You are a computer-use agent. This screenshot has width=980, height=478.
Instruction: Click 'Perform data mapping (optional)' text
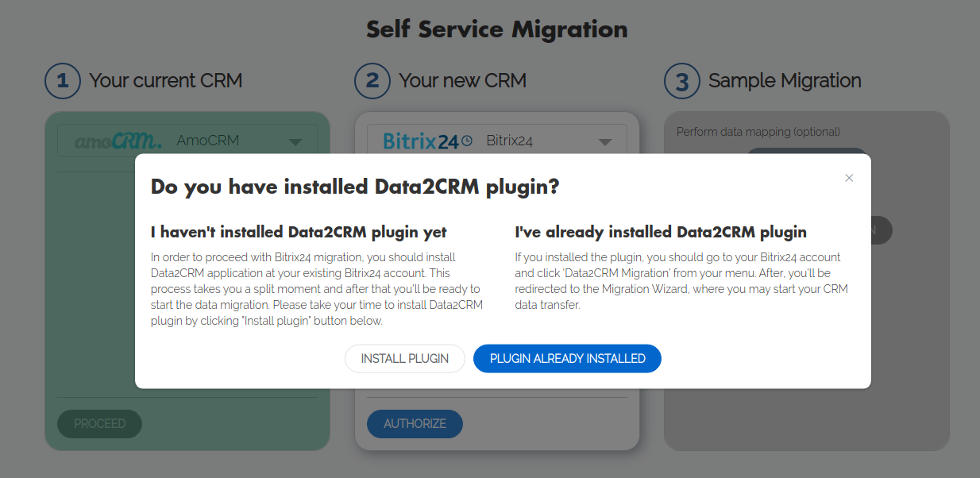click(x=758, y=132)
